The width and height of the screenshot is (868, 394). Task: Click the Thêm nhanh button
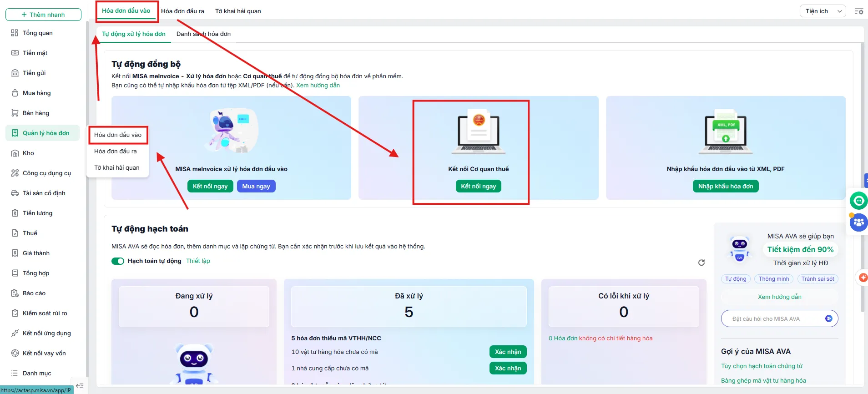pyautogui.click(x=43, y=15)
